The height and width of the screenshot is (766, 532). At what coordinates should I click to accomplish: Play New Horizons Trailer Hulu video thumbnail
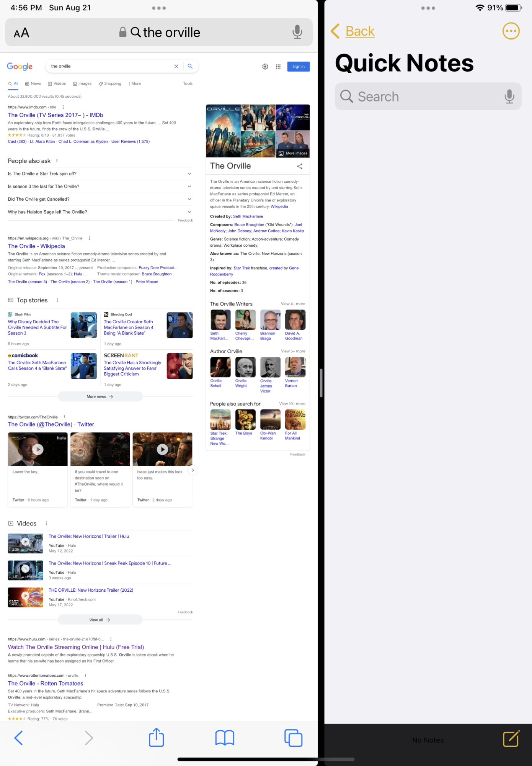26,543
